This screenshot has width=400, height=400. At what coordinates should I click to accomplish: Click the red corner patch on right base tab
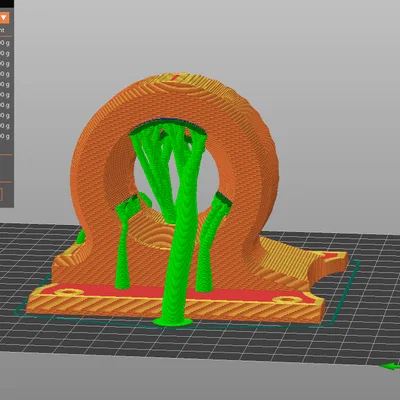(x=332, y=256)
